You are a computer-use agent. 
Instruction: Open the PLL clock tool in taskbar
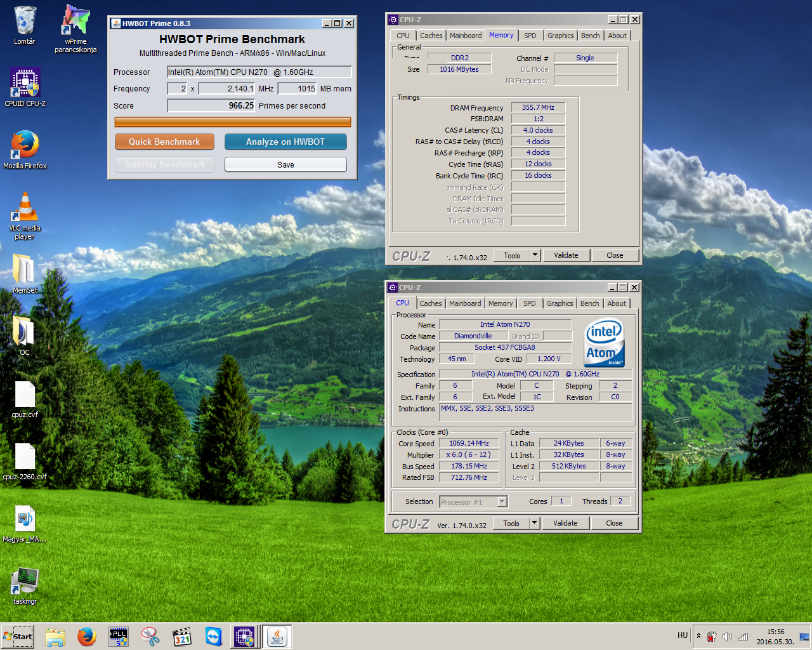[x=119, y=636]
